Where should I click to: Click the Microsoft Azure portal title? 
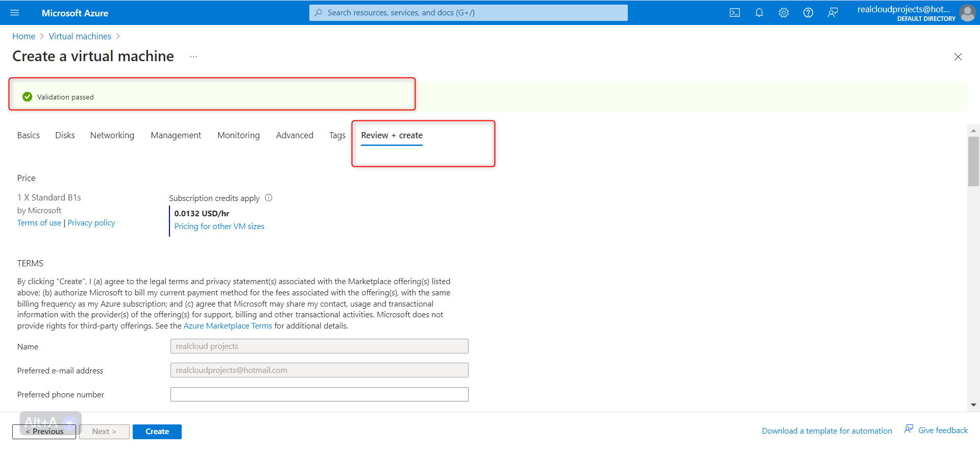[x=75, y=13]
